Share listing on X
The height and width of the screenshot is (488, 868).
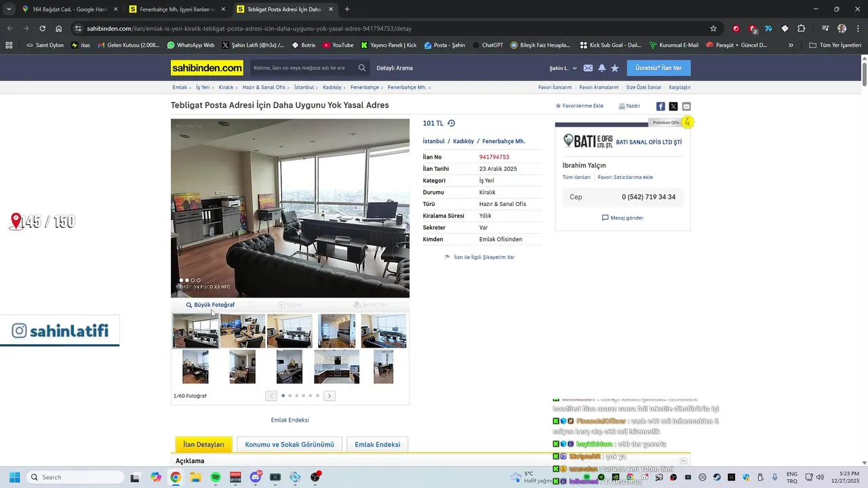[673, 106]
